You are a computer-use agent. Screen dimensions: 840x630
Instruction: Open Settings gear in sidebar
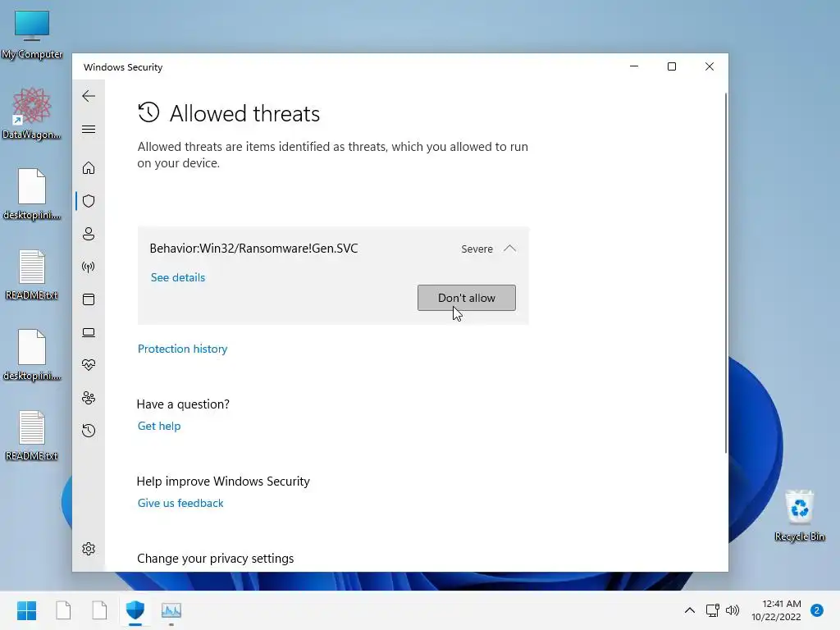[89, 549]
